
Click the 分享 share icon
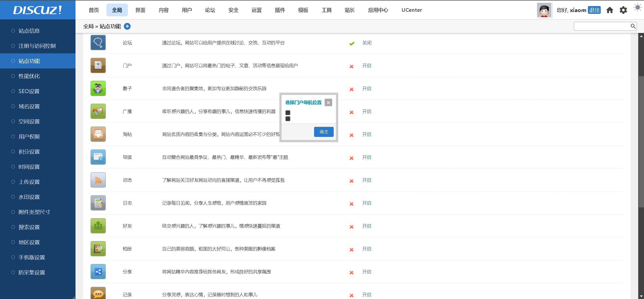tap(98, 272)
